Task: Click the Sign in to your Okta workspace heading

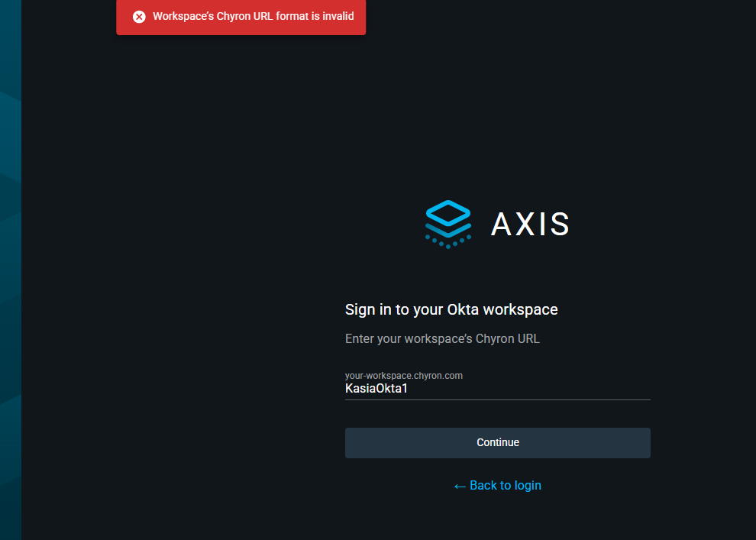Action: [451, 310]
